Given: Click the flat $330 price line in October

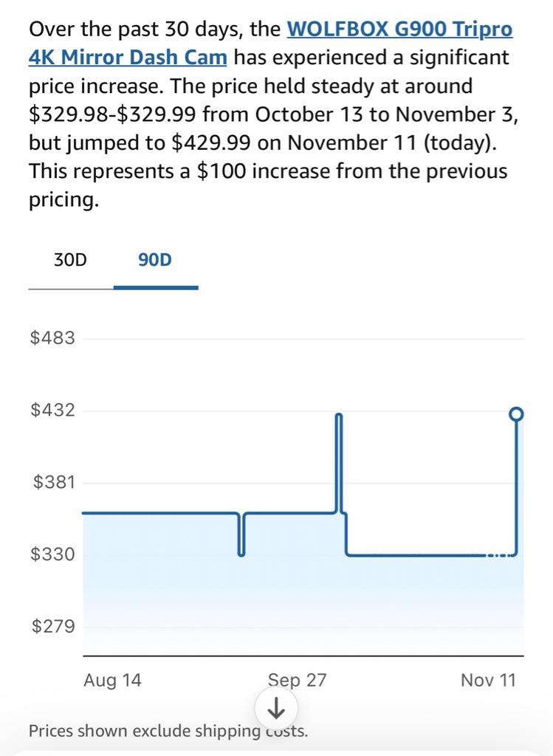Looking at the screenshot, I should [413, 554].
